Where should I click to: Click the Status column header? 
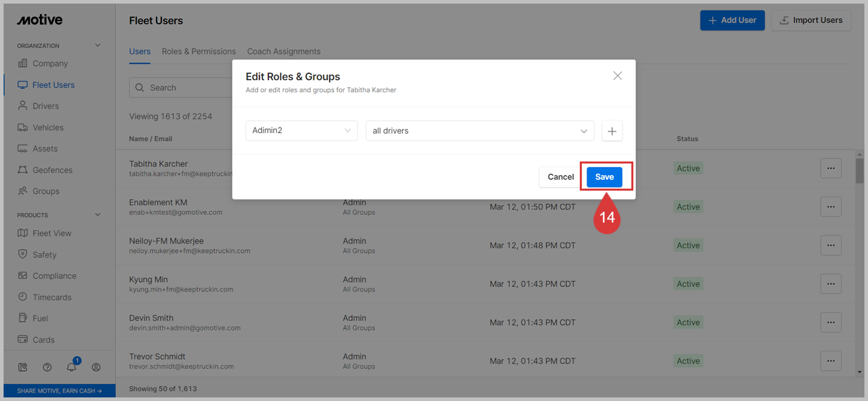[687, 139]
